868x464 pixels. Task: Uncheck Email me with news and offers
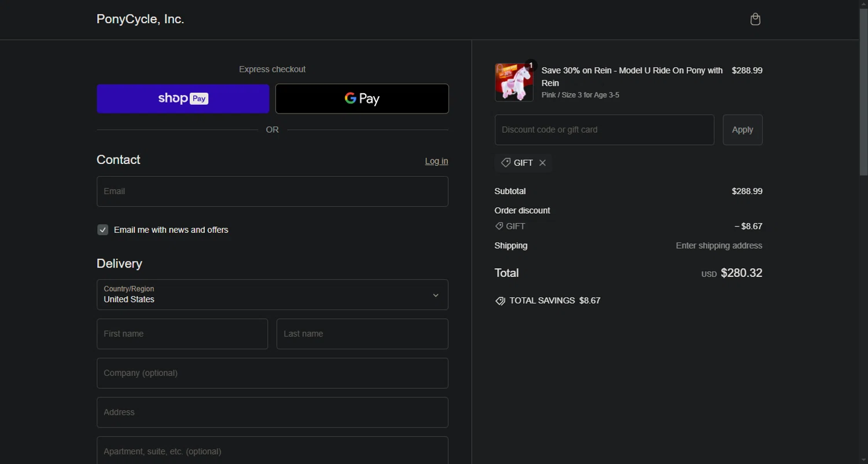coord(103,230)
